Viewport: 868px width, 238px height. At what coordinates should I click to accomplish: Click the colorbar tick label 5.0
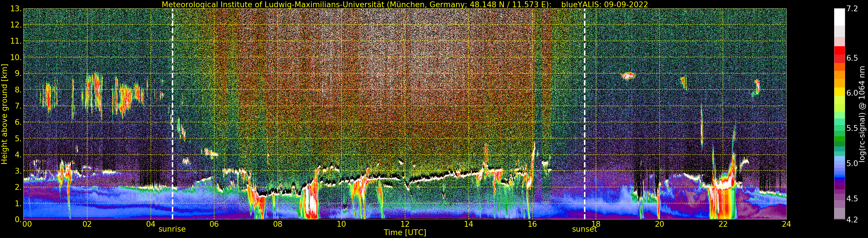(852, 163)
